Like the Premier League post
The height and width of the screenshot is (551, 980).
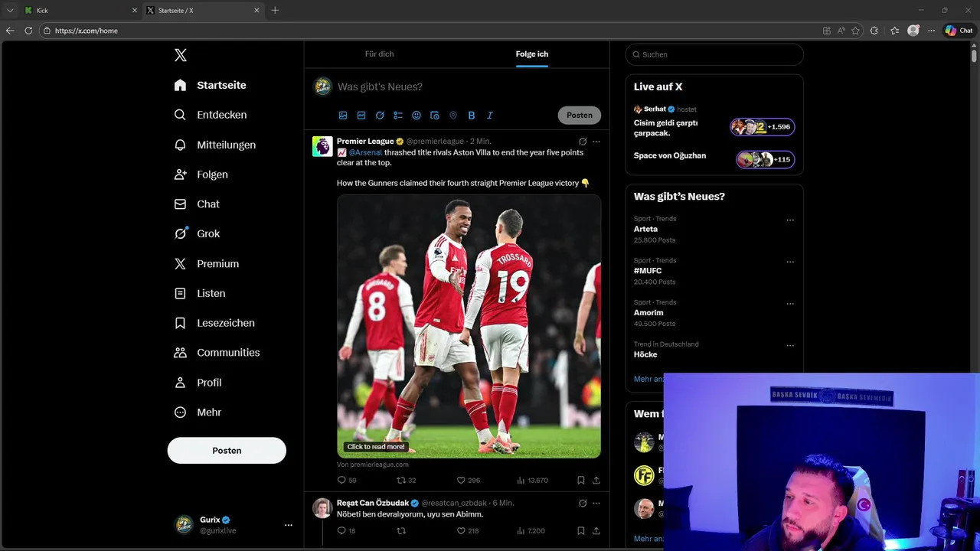pyautogui.click(x=468, y=481)
